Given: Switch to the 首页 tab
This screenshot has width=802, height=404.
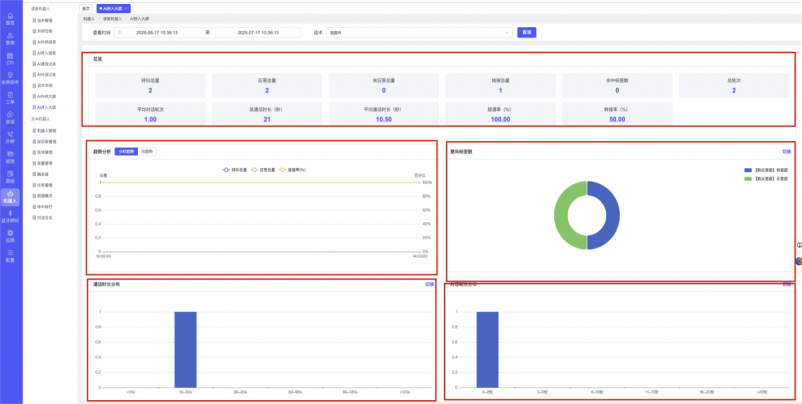Looking at the screenshot, I should point(86,8).
